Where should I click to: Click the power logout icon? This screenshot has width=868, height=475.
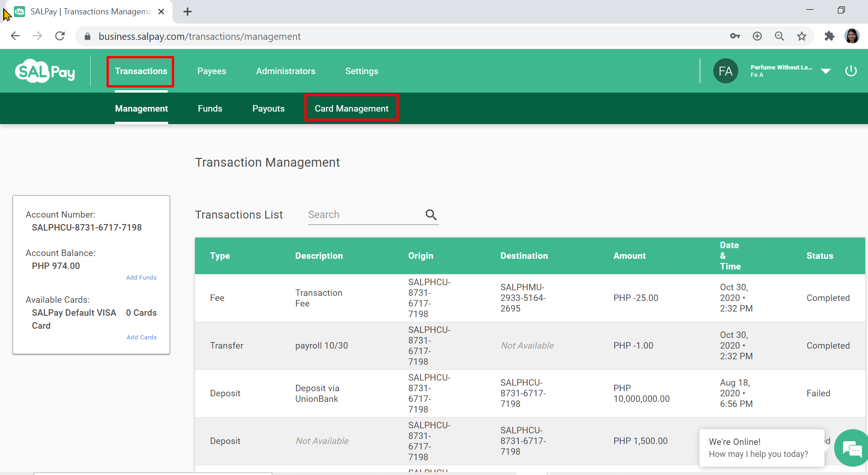click(851, 71)
